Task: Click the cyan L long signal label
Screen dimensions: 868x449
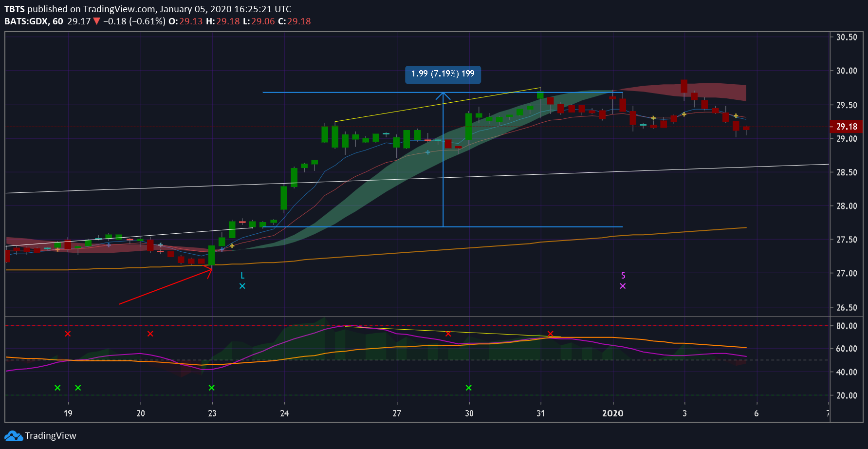Action: [242, 276]
